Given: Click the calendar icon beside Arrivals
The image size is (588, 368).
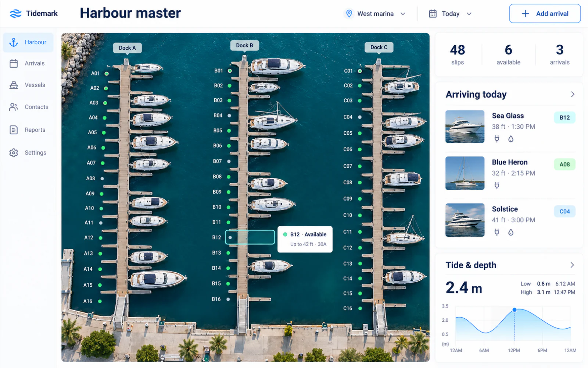Looking at the screenshot, I should point(14,64).
